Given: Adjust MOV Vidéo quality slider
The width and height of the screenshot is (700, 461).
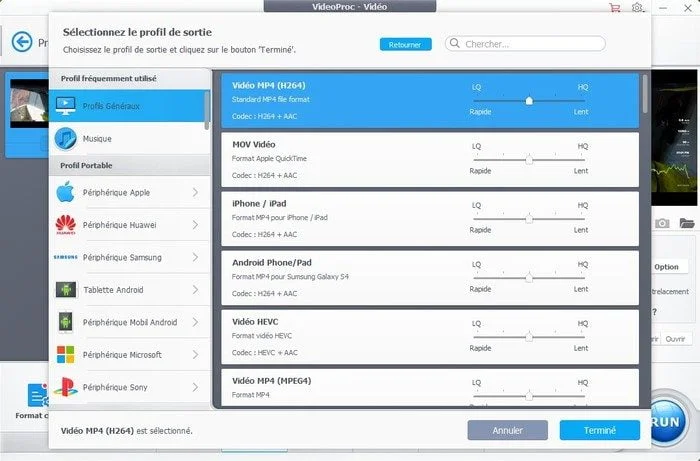Looking at the screenshot, I should point(529,159).
